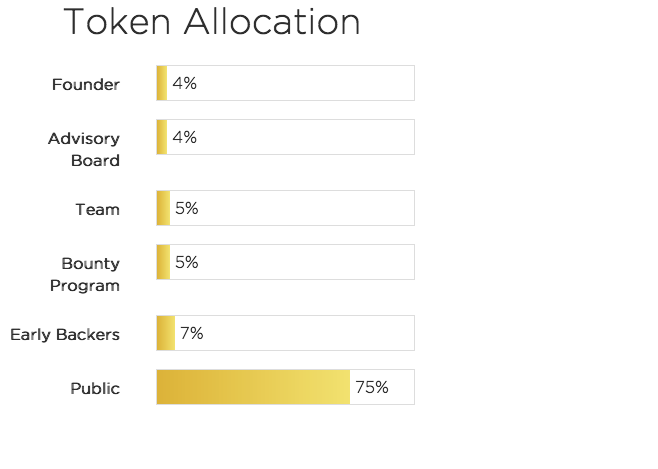Click the Founder 4% value
The height and width of the screenshot is (469, 658).
coord(184,83)
